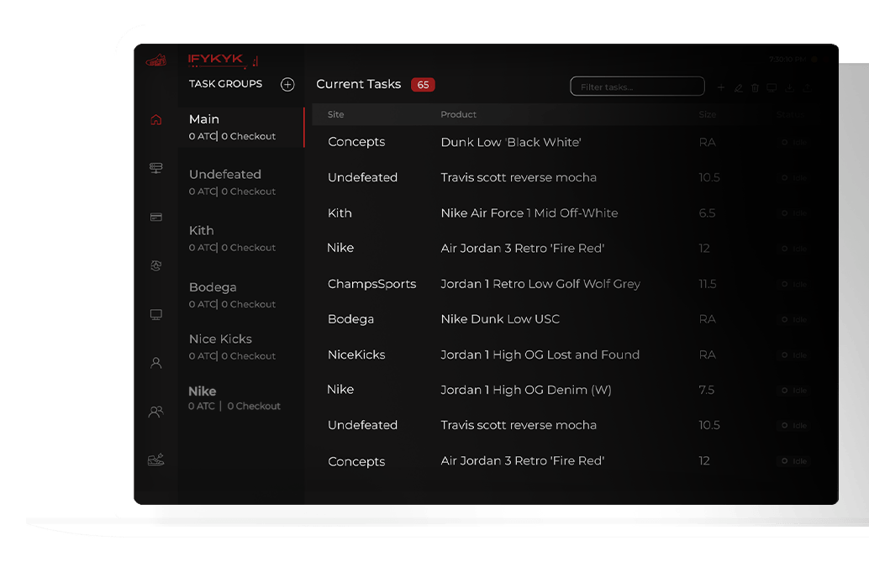Viewport: 869px width, 588px height.
Task: Click the server/proxies icon in sidebar
Action: (155, 168)
